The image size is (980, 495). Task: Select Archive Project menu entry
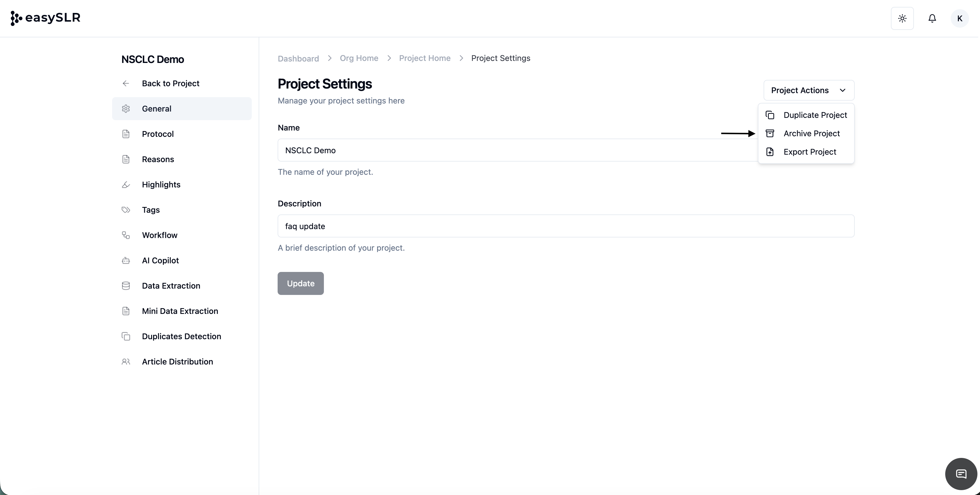click(x=812, y=134)
